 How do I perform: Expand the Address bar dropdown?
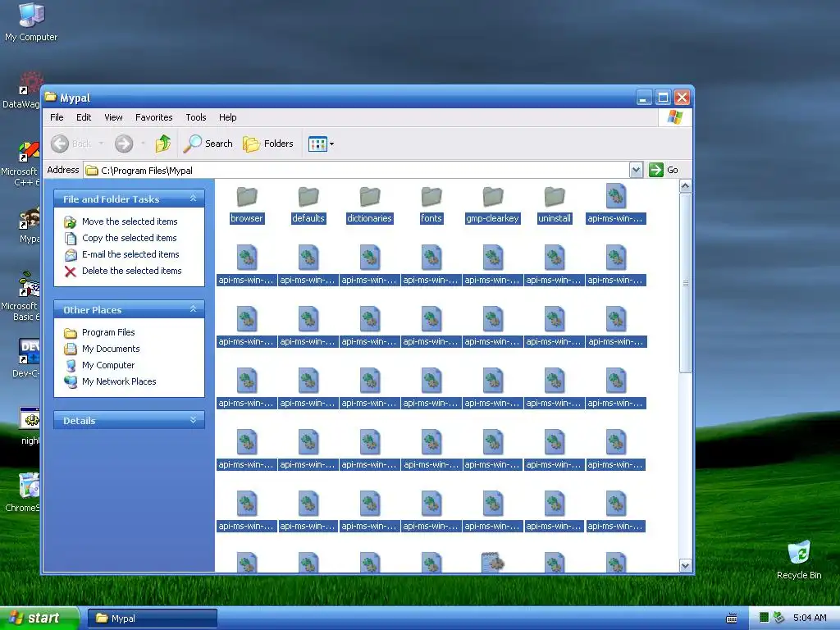(636, 171)
